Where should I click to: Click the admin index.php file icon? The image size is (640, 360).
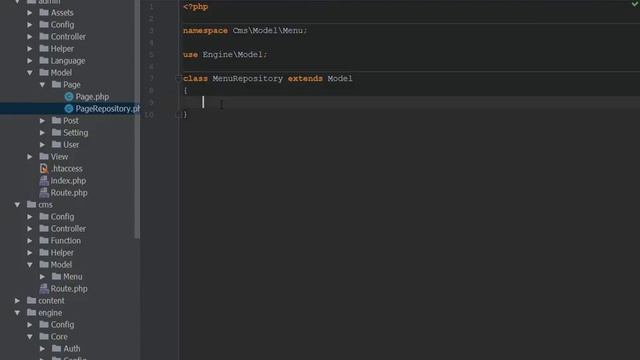tap(44, 180)
